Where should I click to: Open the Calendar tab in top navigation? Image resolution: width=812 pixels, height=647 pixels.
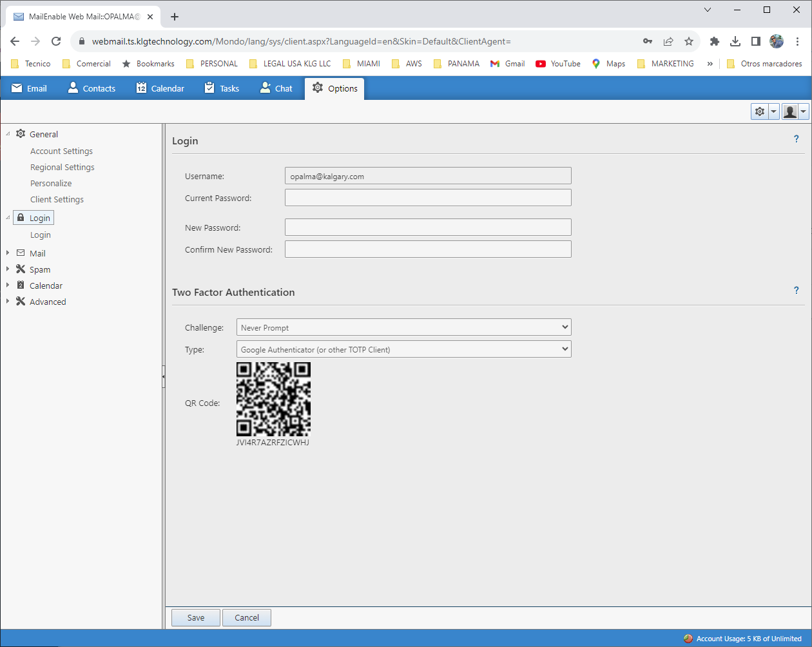point(160,88)
